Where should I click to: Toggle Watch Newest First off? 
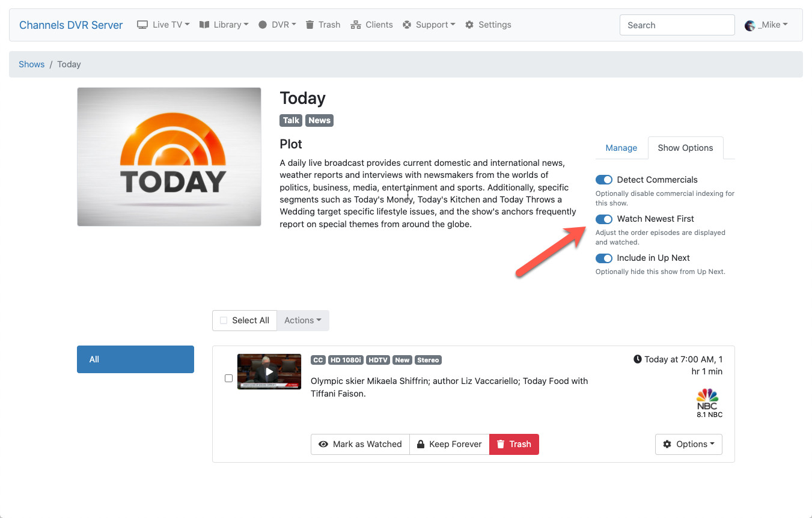click(603, 219)
